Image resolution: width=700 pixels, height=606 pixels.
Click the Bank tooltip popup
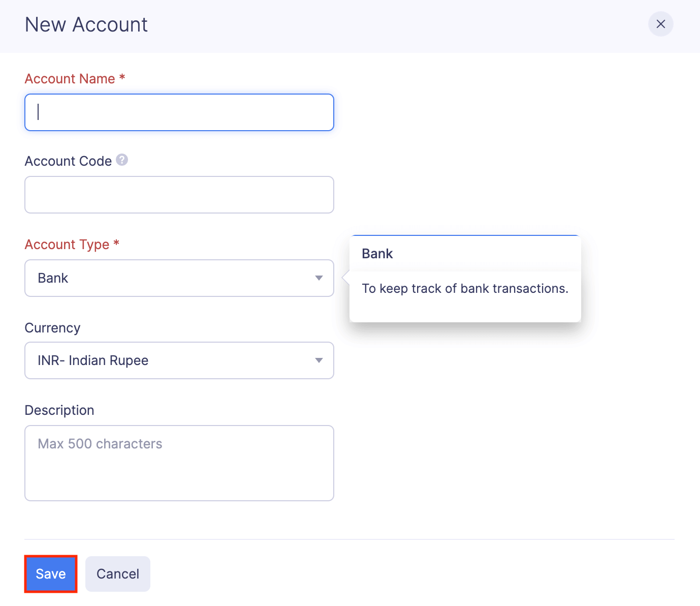[x=465, y=279]
